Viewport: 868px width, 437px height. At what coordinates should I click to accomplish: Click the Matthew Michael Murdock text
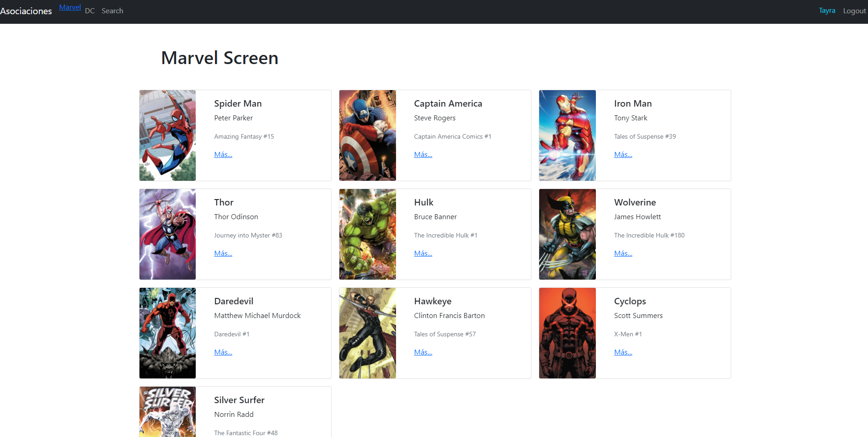pos(257,316)
